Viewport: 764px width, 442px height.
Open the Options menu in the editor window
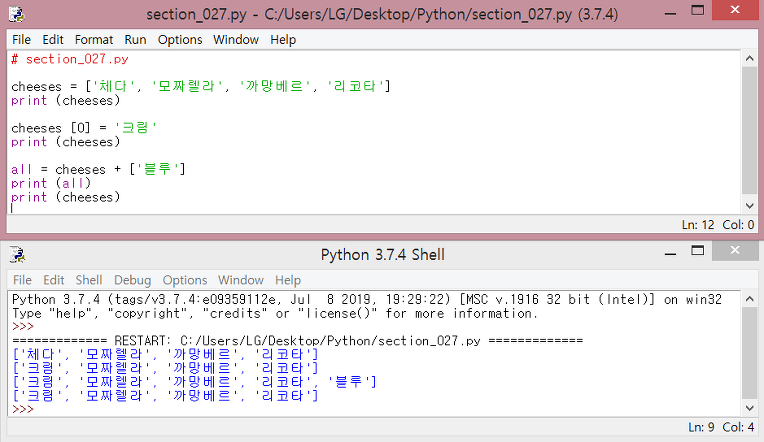(x=180, y=39)
